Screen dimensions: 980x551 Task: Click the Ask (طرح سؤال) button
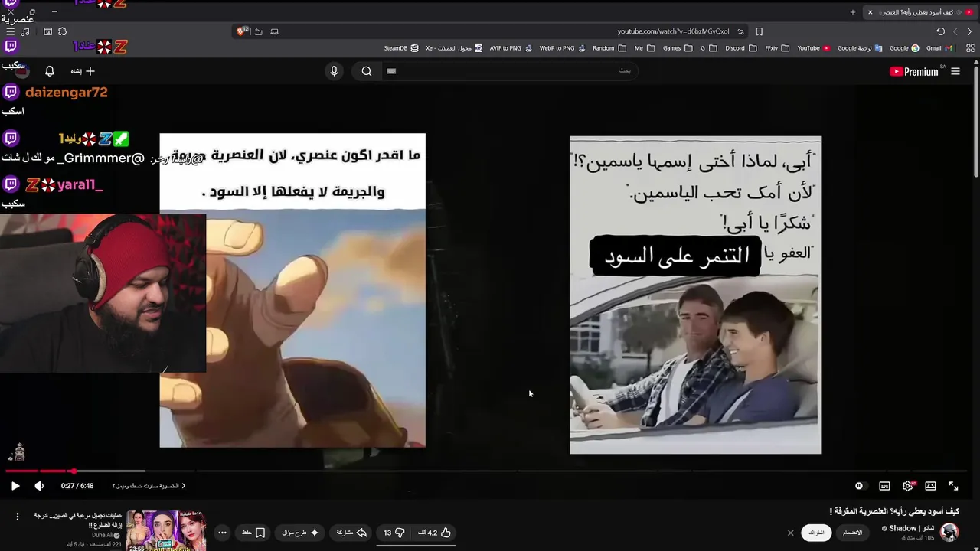click(301, 533)
